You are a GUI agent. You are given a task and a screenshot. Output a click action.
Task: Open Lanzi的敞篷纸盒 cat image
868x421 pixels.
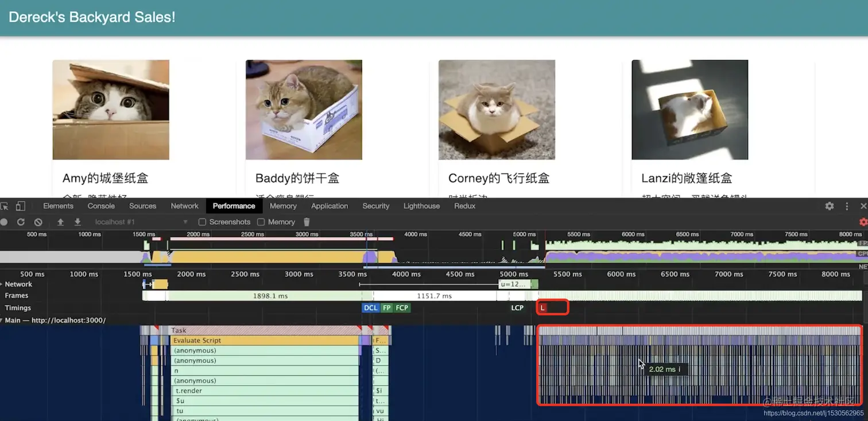(690, 110)
